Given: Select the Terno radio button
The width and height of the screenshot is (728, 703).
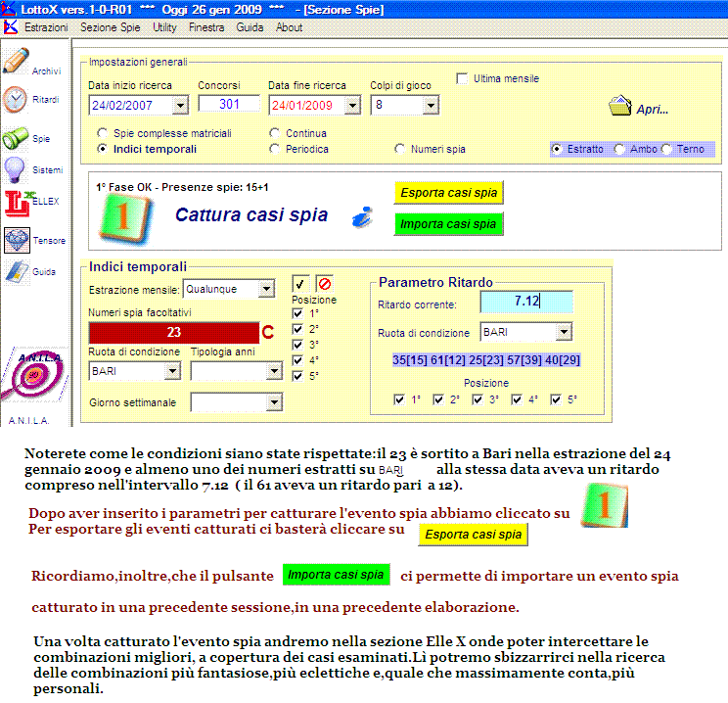Looking at the screenshot, I should pyautogui.click(x=666, y=149).
